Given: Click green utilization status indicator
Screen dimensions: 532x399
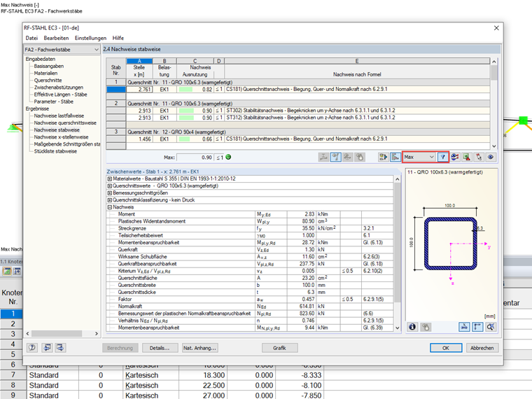Looking at the screenshot, I should pos(228,157).
